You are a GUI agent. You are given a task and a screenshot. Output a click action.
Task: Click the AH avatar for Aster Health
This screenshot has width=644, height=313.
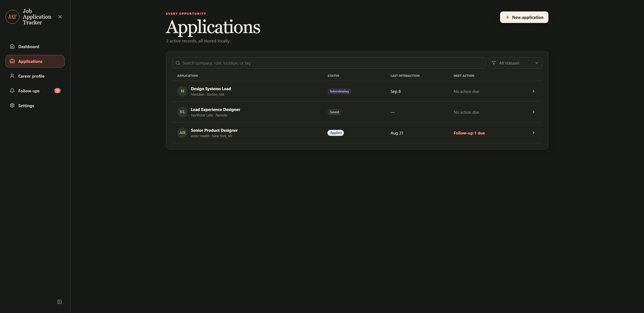[182, 133]
